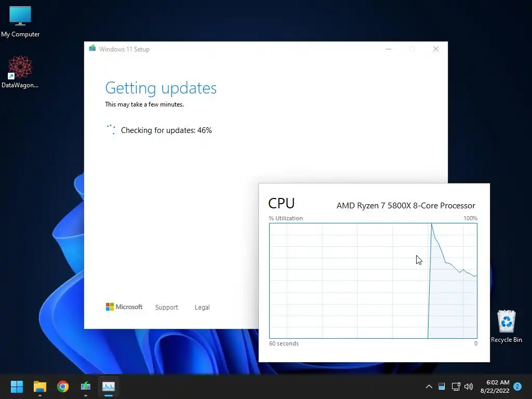Open the network status tray icon
532x399 pixels.
(456, 387)
